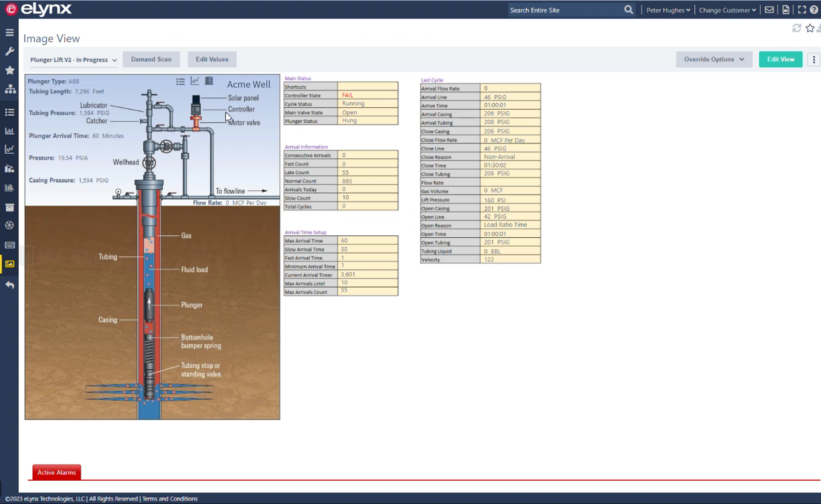Click the bar chart sidebar icon
Screen dimensions: 821x504
10,131
